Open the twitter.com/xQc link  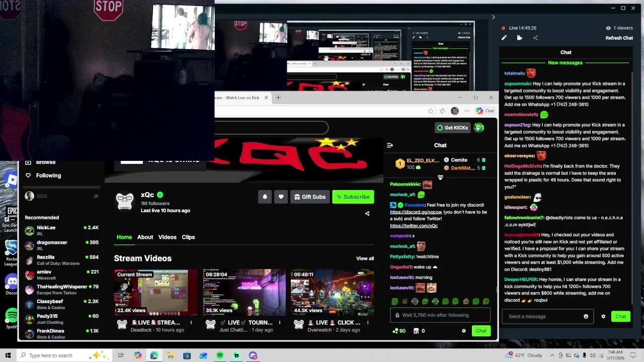(414, 226)
